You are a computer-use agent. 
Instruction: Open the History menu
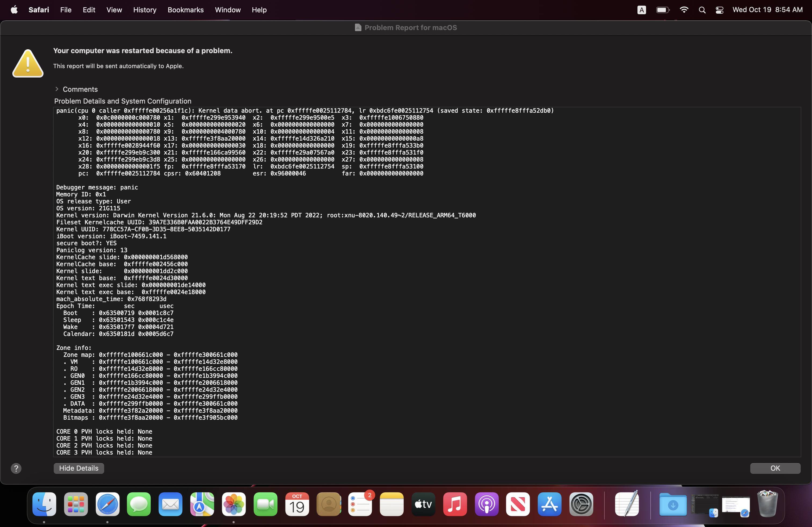tap(145, 10)
